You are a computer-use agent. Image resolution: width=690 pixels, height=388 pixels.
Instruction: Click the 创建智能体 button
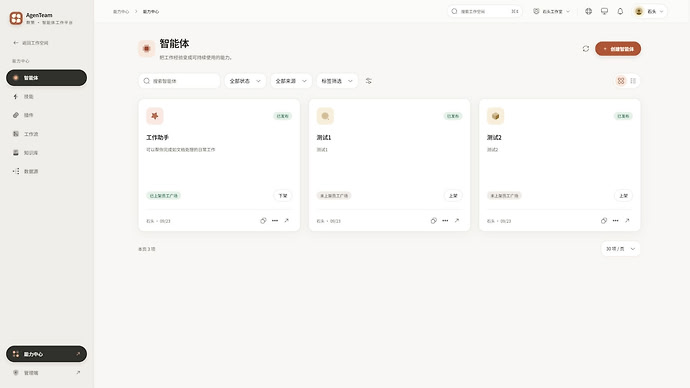(x=618, y=49)
